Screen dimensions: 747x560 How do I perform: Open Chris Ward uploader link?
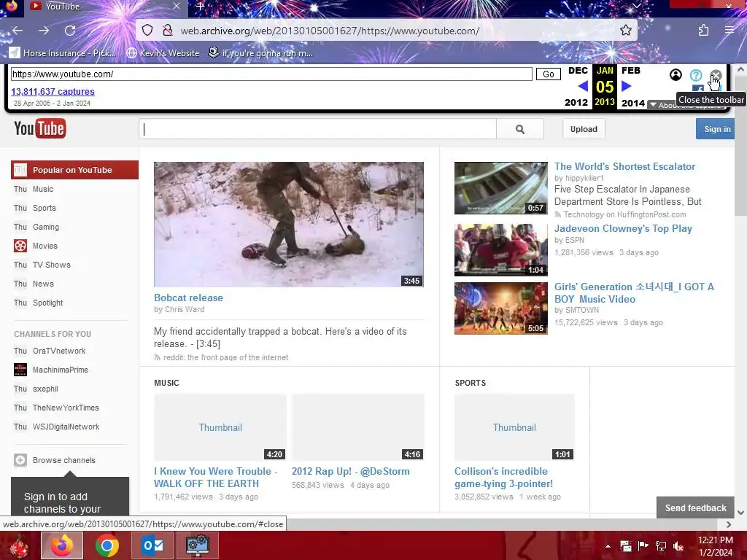click(185, 309)
